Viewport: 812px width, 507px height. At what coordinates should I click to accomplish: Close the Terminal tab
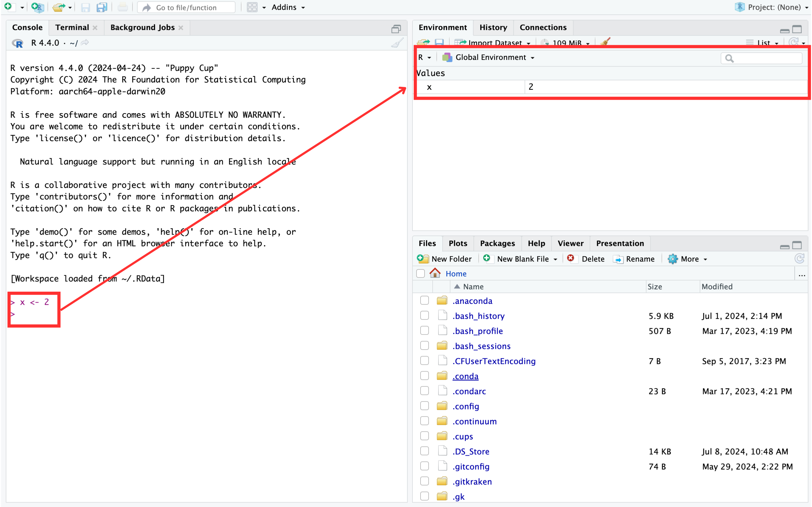tap(95, 27)
